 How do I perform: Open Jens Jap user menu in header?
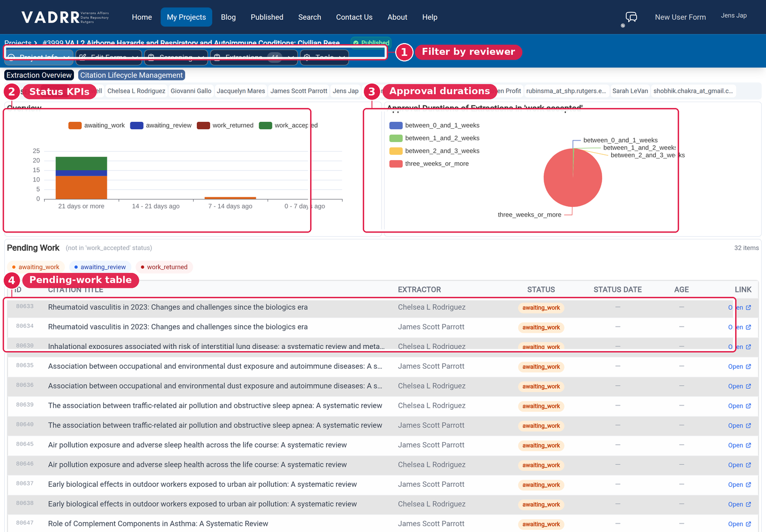click(734, 15)
